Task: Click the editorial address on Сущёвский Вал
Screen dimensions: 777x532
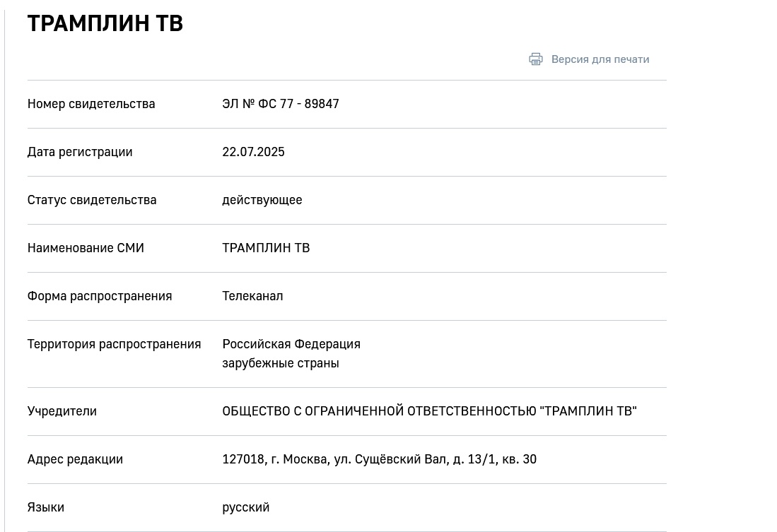Action: pyautogui.click(x=380, y=459)
